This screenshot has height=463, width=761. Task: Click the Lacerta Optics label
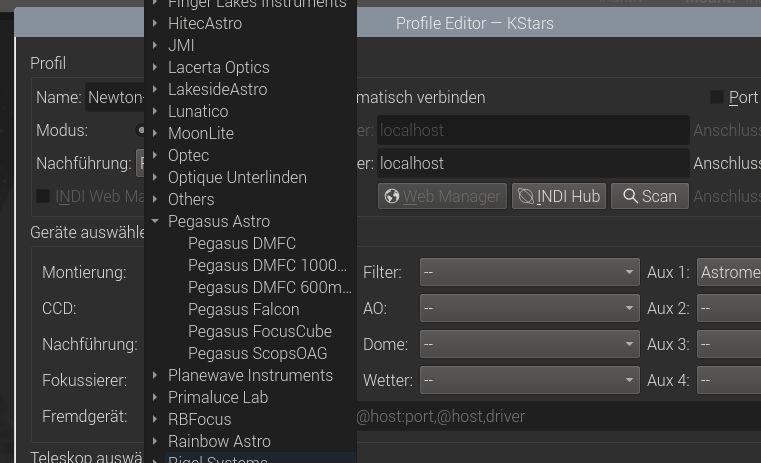point(218,67)
